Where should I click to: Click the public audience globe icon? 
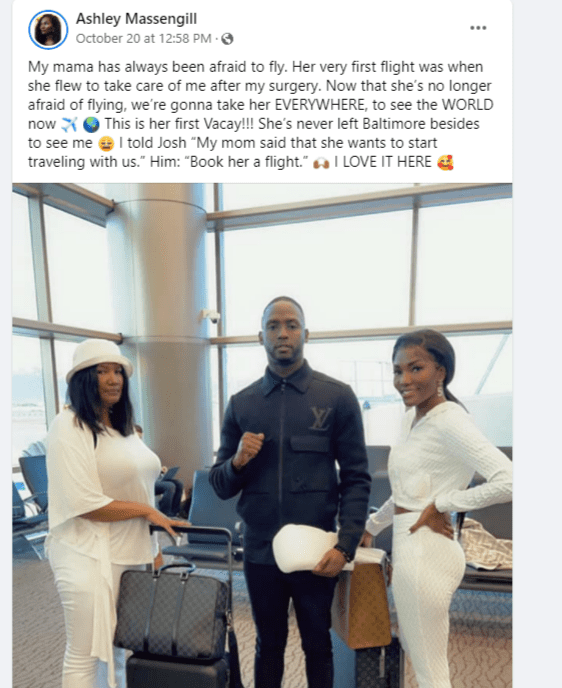point(227,39)
